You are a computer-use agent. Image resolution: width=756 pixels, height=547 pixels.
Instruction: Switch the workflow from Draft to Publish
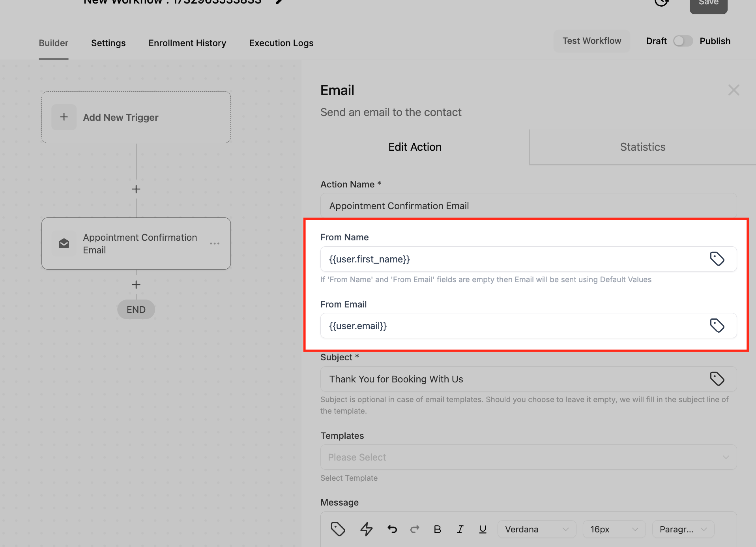(683, 41)
